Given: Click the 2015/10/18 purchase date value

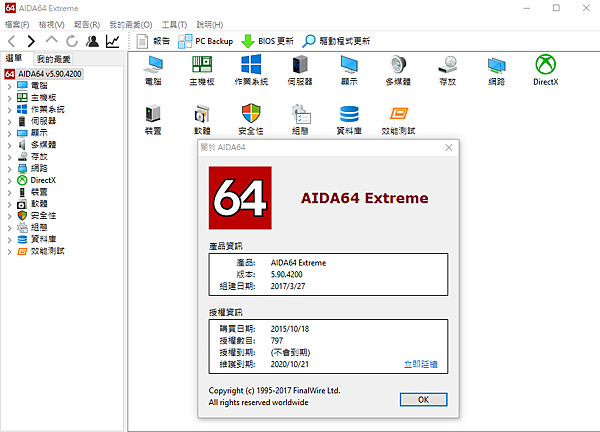Looking at the screenshot, I should coord(290,329).
